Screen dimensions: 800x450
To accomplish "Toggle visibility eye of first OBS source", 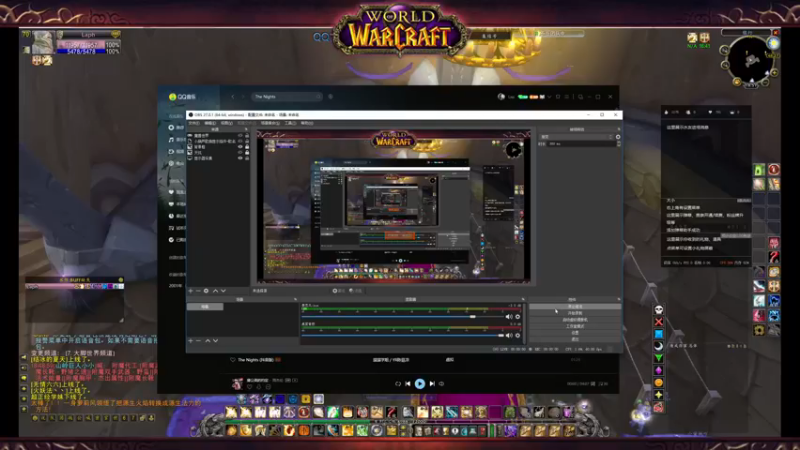I will (240, 136).
